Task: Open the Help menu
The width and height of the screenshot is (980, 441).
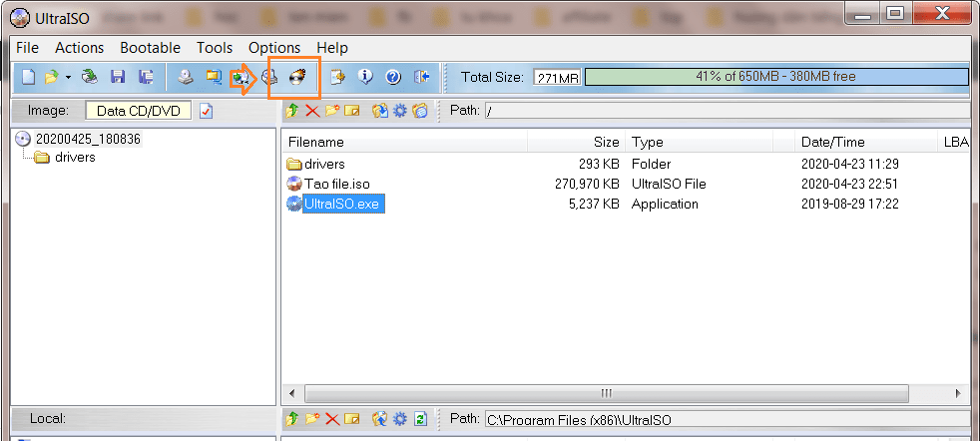Action: point(332,48)
